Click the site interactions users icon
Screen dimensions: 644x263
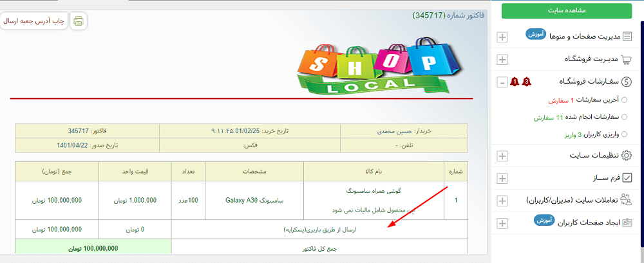coord(627,200)
